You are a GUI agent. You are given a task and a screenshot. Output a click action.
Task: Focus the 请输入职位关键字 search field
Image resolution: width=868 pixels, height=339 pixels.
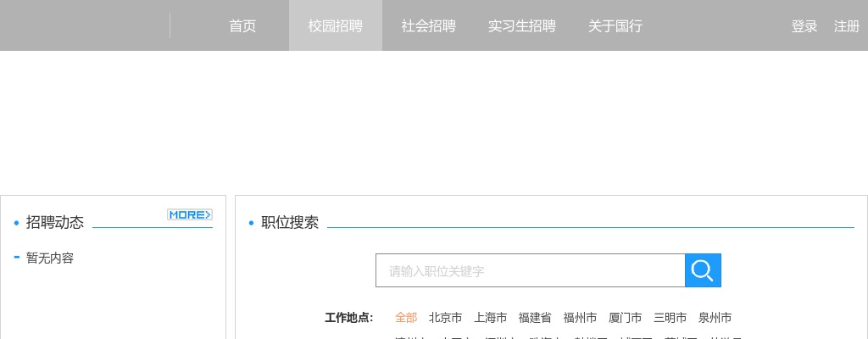[530, 271]
